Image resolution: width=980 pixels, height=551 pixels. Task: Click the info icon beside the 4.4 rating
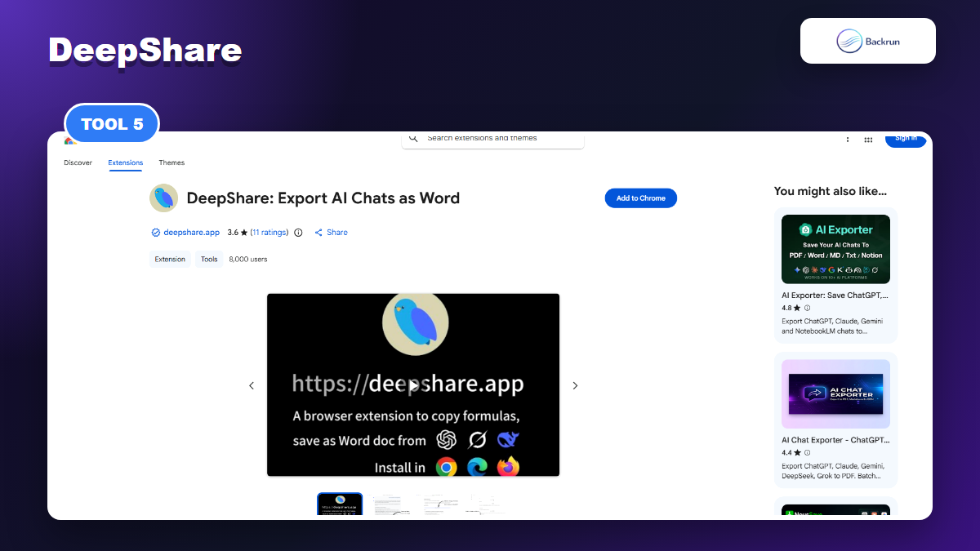click(x=808, y=452)
